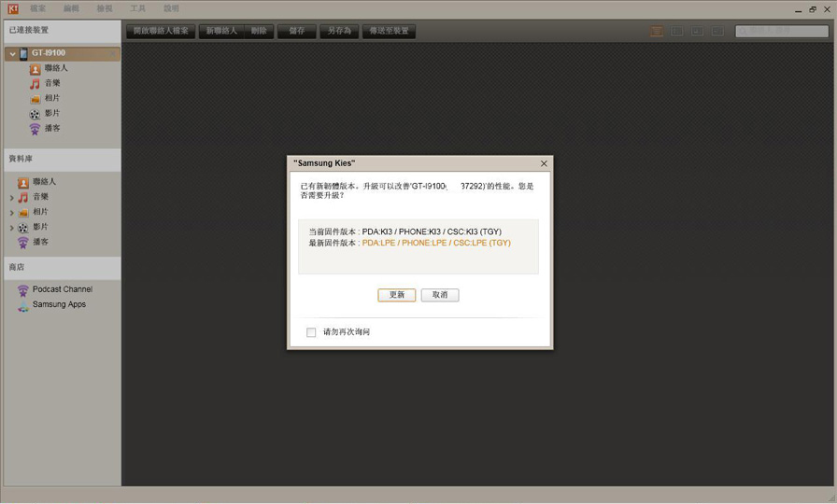Screen dimensions: 837x504
Task: Open the 工具 menu
Action: click(137, 9)
